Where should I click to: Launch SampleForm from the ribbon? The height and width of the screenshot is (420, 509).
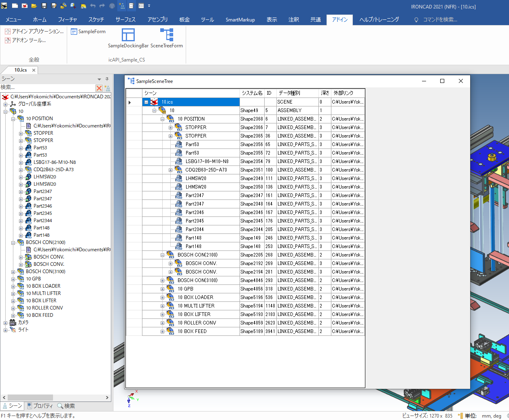click(88, 32)
